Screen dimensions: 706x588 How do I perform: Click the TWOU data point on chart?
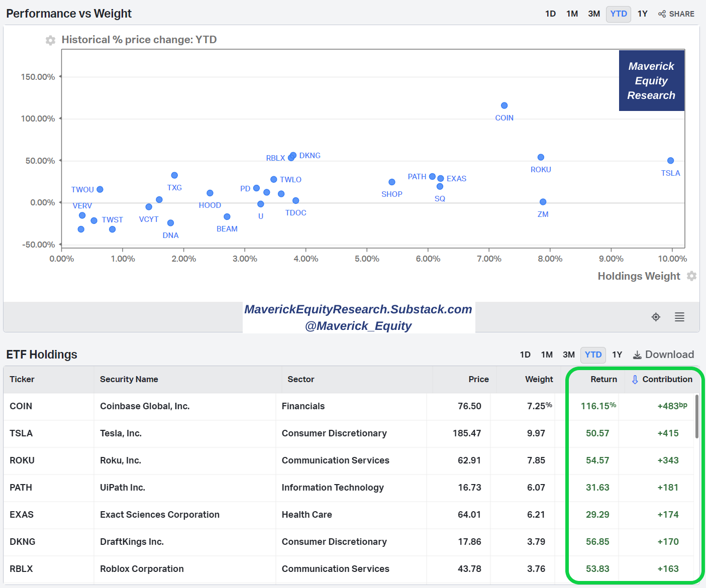(100, 189)
